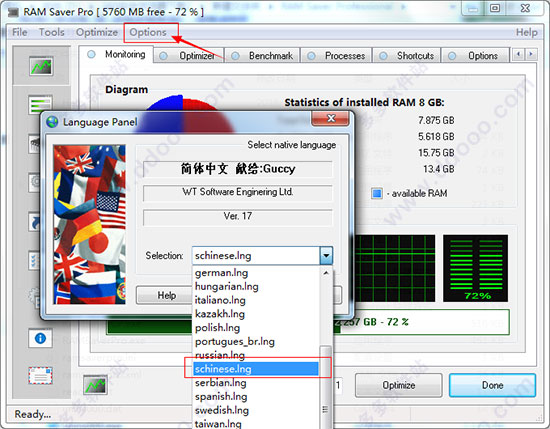Switch to the Monitoring tab
Screen dimensions: 550x429
tap(116, 54)
